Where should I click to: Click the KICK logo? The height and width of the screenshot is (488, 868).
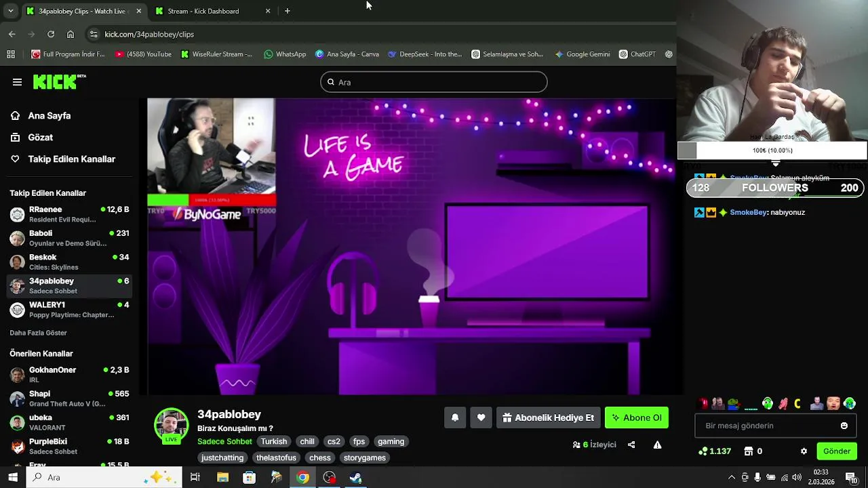pyautogui.click(x=59, y=81)
